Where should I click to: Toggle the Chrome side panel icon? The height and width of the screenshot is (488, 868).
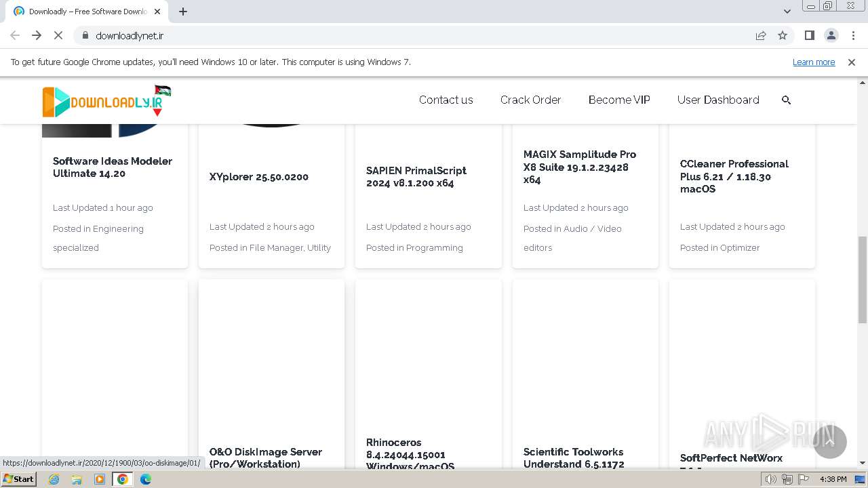(x=809, y=35)
